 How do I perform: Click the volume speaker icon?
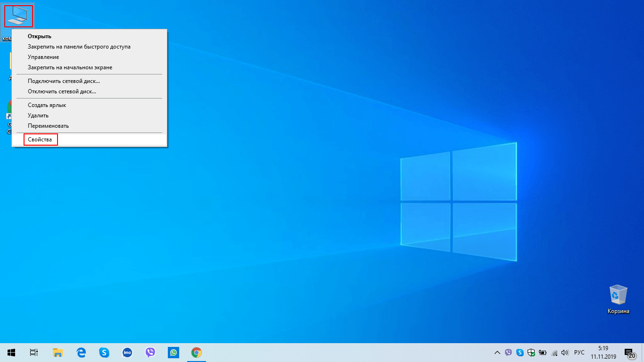[565, 353]
